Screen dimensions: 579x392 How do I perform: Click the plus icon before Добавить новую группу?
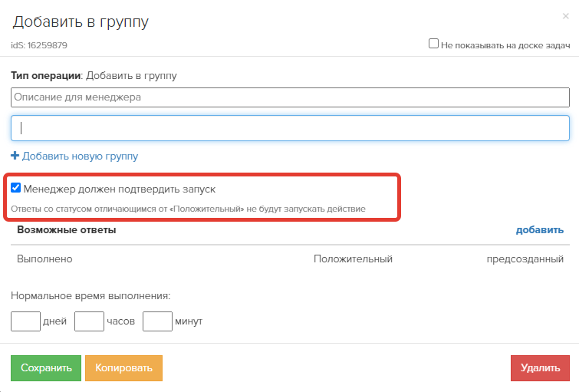coord(15,156)
